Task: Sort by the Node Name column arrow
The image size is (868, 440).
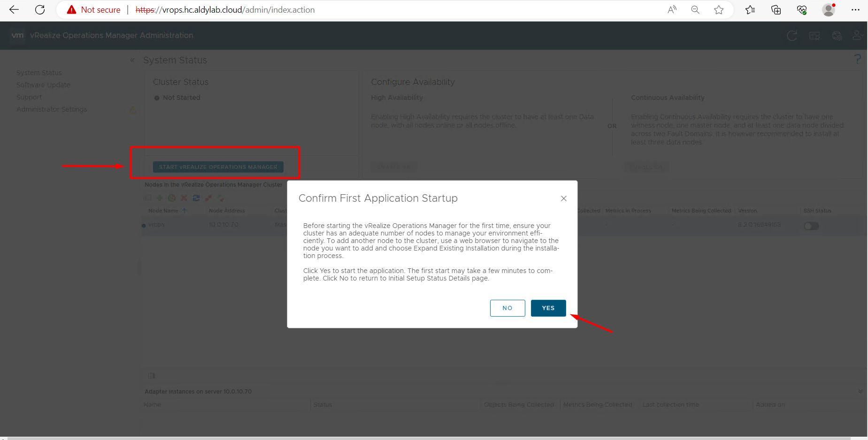Action: tap(184, 211)
